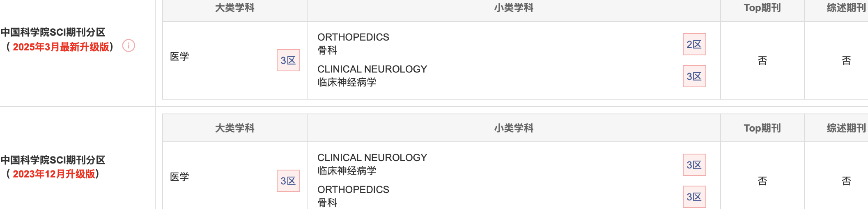The width and height of the screenshot is (868, 209).
Task: Click the 综述期刊 header in first table
Action: [x=846, y=8]
